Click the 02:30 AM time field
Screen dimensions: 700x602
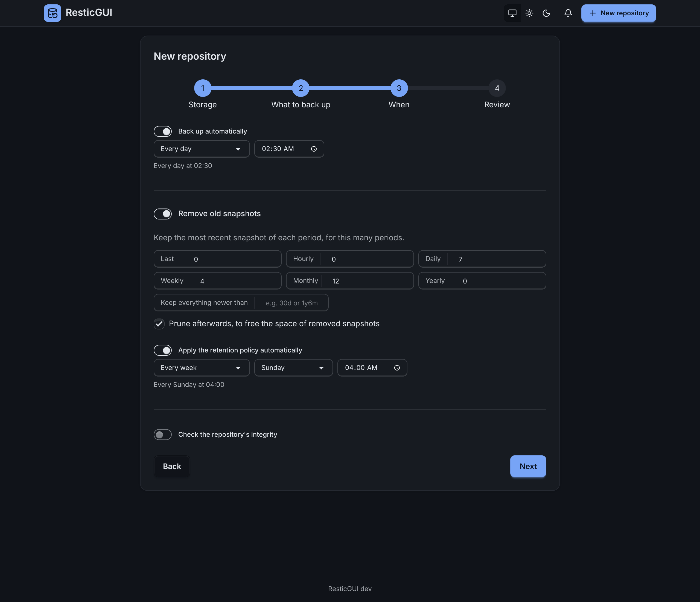pos(289,149)
